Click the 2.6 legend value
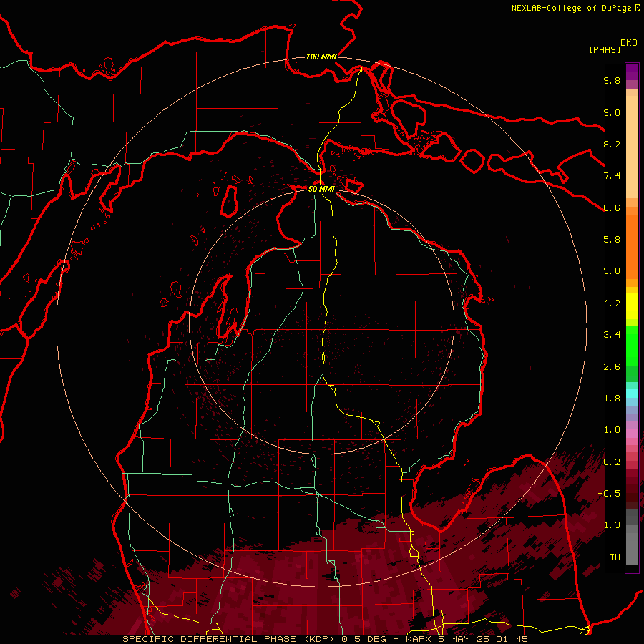The width and height of the screenshot is (644, 644). [x=612, y=367]
